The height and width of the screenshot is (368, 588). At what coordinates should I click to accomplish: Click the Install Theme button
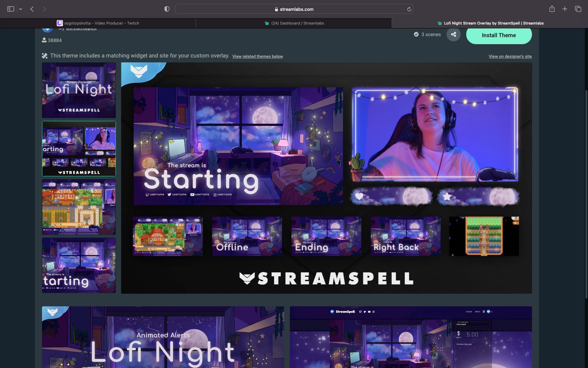[499, 35]
